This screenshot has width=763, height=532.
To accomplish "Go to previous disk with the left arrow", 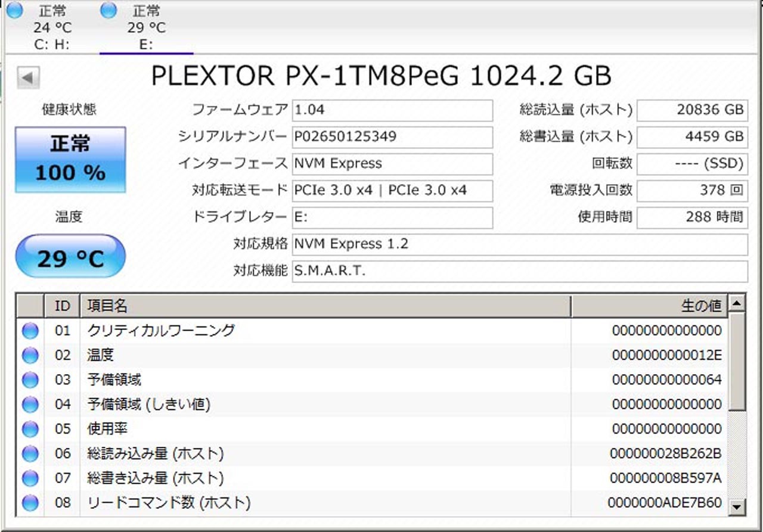I will tap(28, 77).
